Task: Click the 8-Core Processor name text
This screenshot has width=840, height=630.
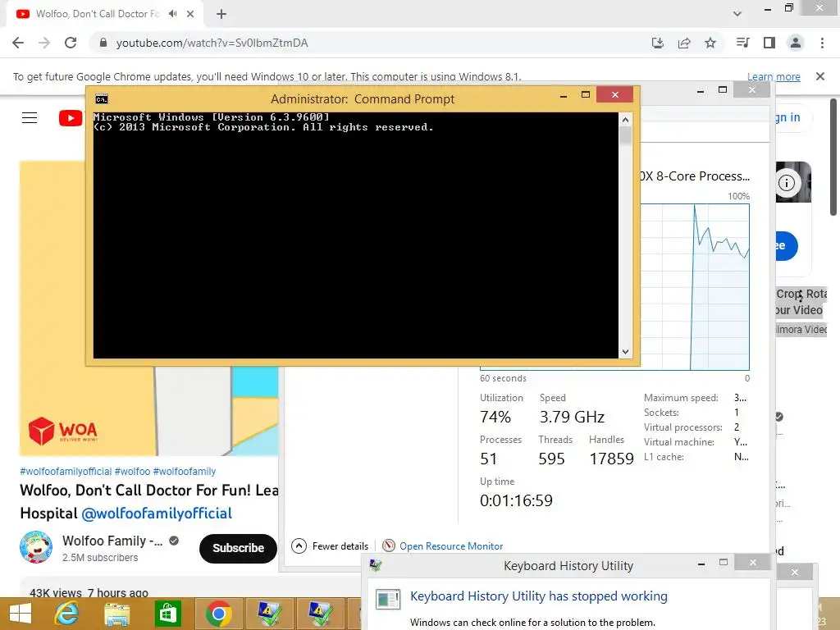Action: 695,176
